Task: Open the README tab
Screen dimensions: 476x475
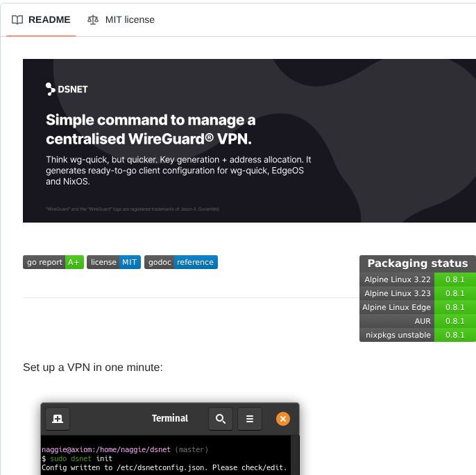Action: pos(41,19)
